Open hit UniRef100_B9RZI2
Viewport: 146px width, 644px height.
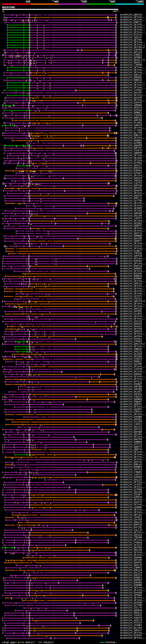tap(131, 22)
